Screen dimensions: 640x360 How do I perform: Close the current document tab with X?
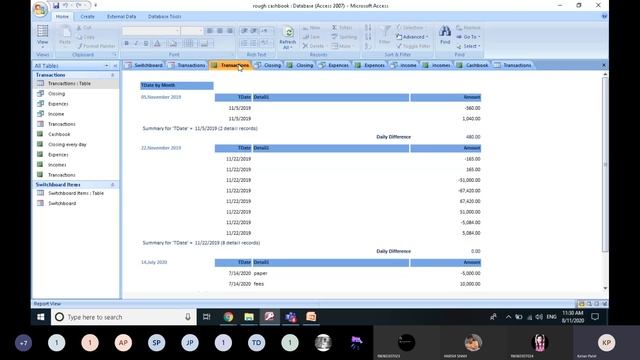tap(604, 65)
